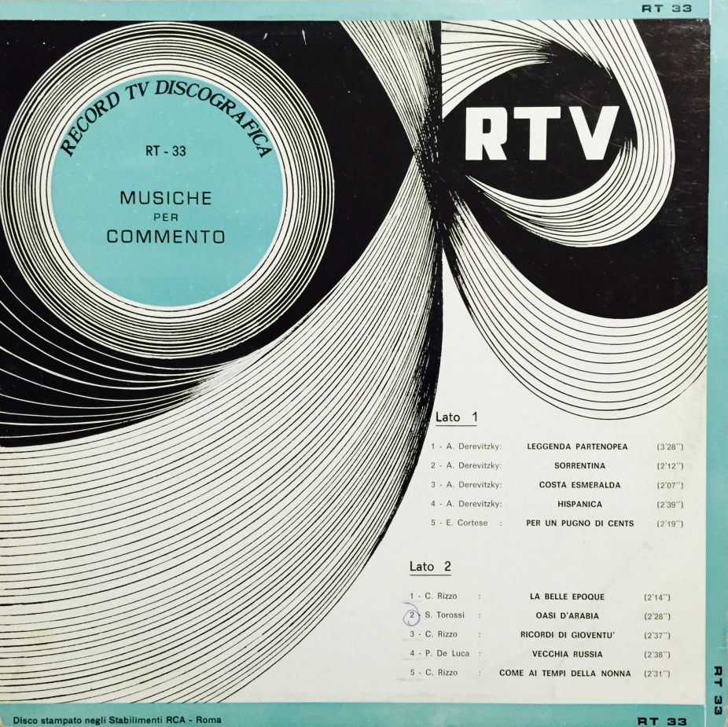Click the large RTV logo lettering
This screenshot has height=727, width=728.
point(542,134)
